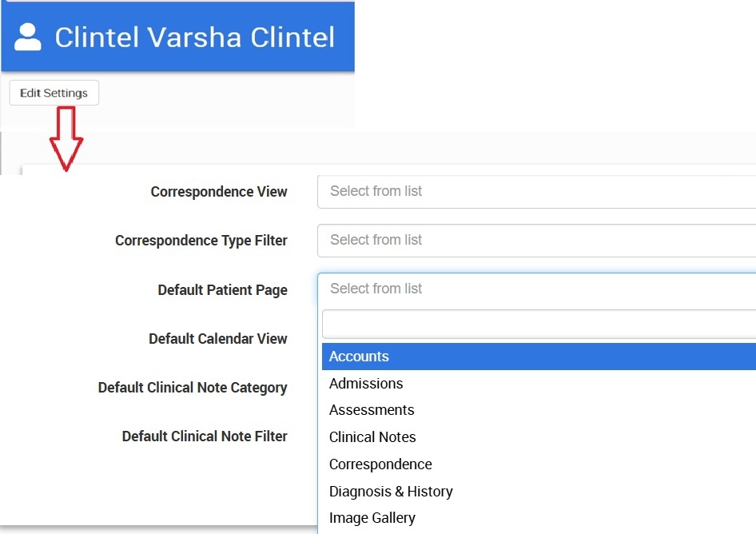Choose the Correspondence list option
The height and width of the screenshot is (534, 756).
tap(381, 464)
